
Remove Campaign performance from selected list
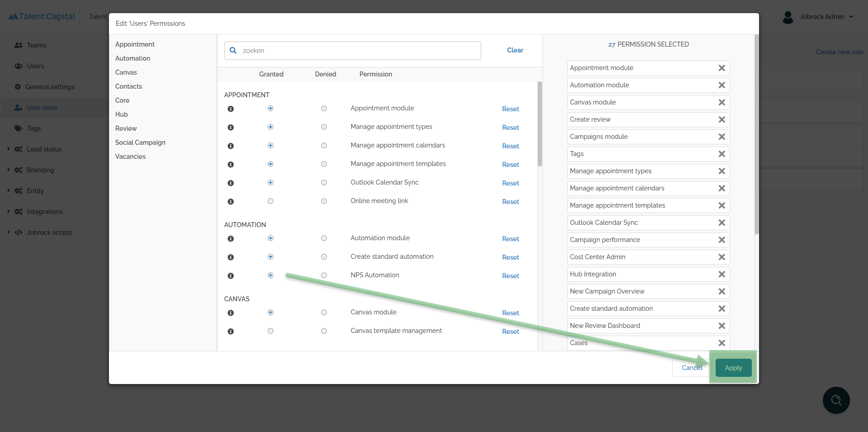click(722, 240)
